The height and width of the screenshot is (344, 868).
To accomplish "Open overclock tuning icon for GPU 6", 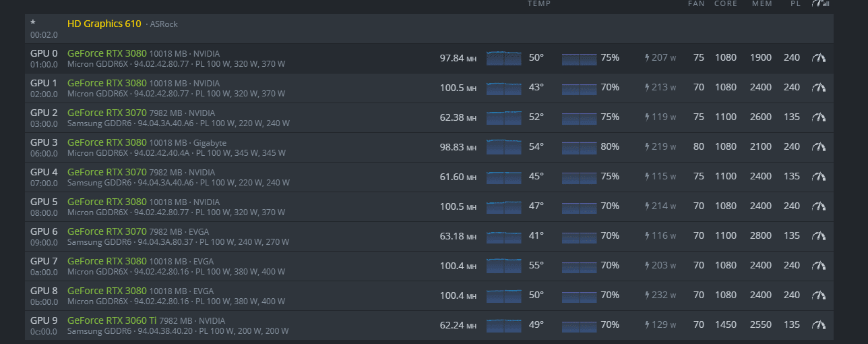I will tap(819, 236).
